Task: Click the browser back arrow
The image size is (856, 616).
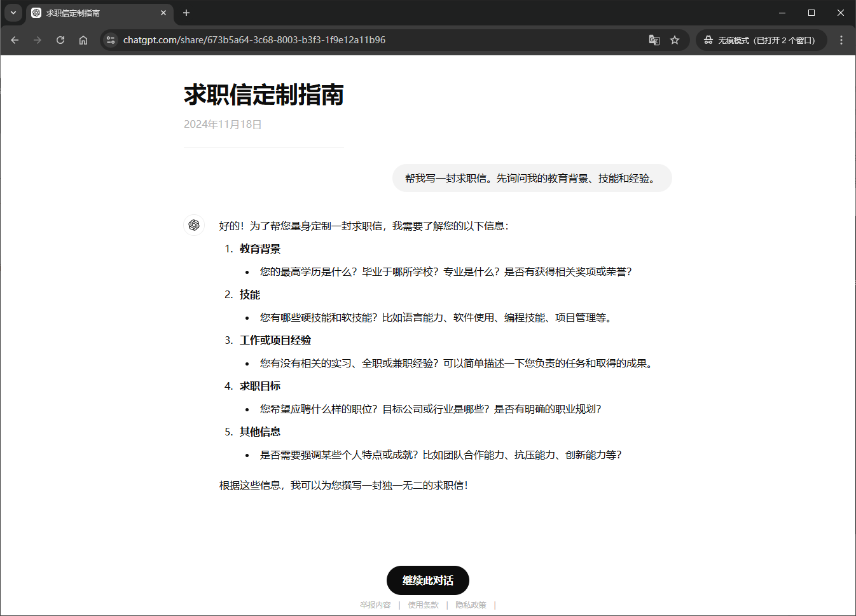Action: [15, 40]
